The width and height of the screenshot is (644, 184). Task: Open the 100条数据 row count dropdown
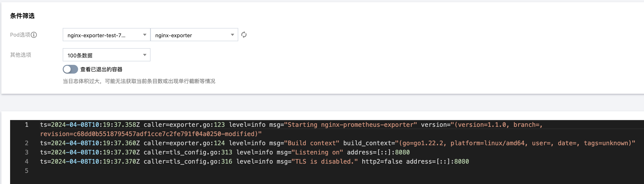click(x=107, y=55)
